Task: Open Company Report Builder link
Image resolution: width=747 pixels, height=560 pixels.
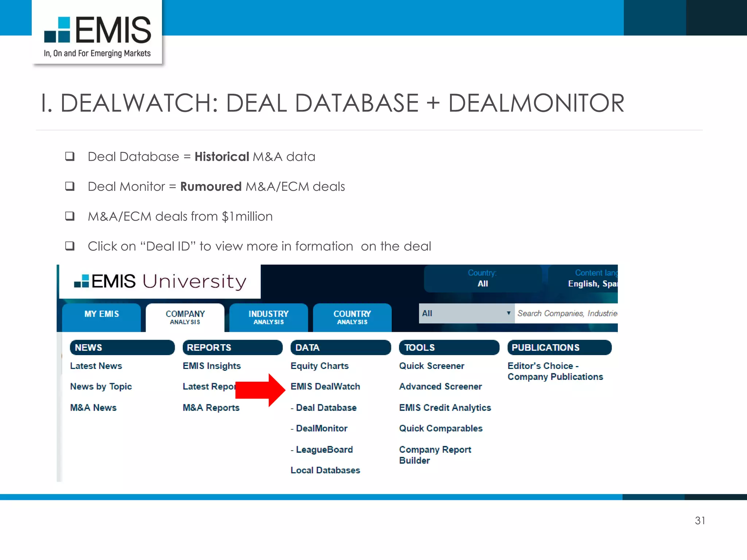Action: [435, 455]
